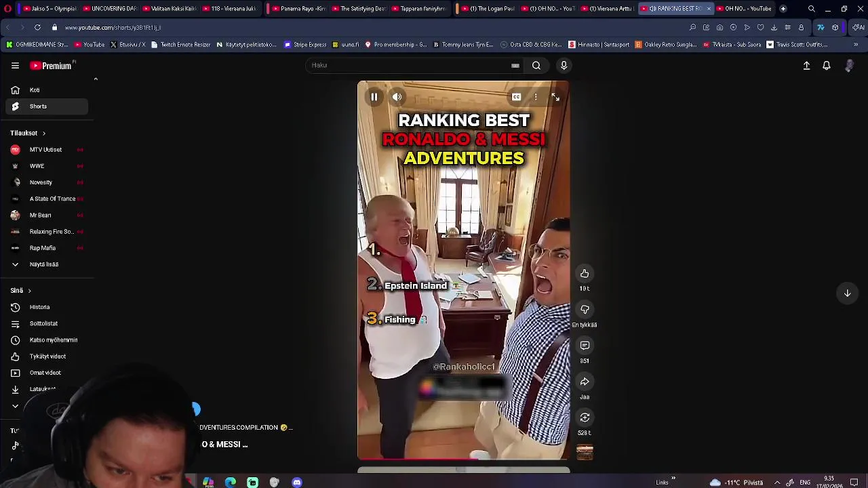Open the YouTube hamburger guide menu

point(15,66)
